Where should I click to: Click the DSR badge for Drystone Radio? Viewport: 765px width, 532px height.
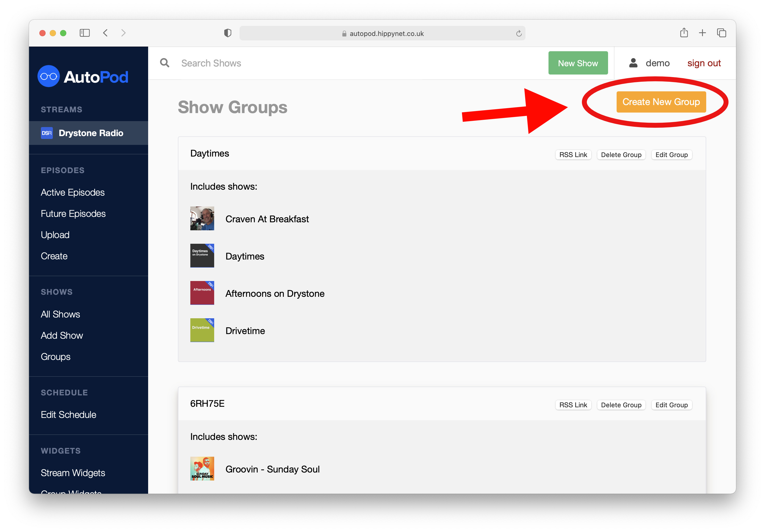tap(47, 133)
